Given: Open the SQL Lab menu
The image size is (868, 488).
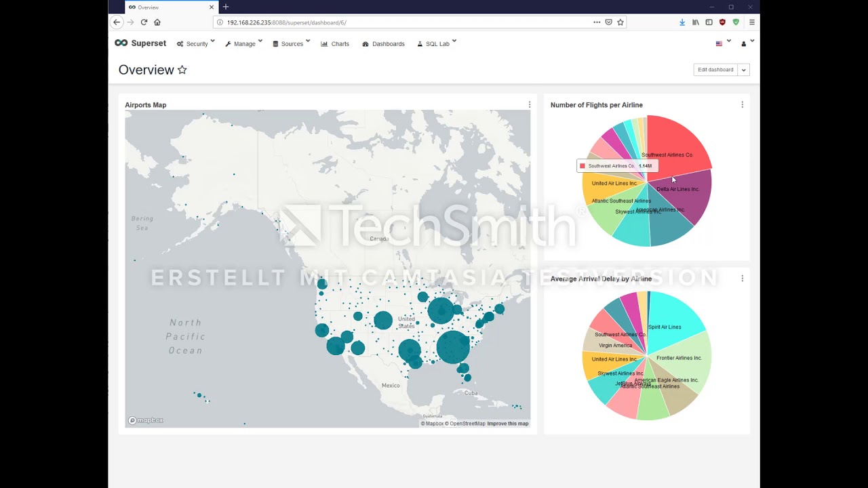Looking at the screenshot, I should click(x=437, y=43).
